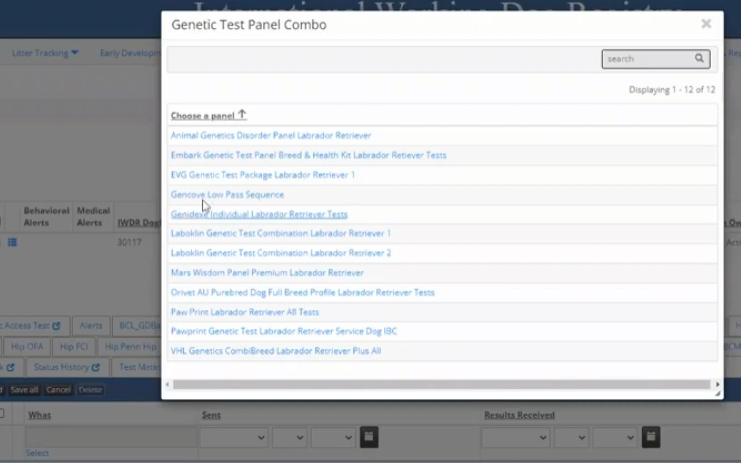Sort by the What column header
Image resolution: width=741 pixels, height=463 pixels.
click(x=39, y=415)
